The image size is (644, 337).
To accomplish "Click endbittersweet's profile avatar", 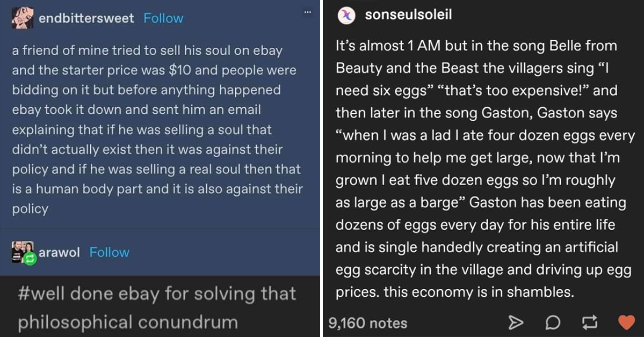I will [x=22, y=18].
